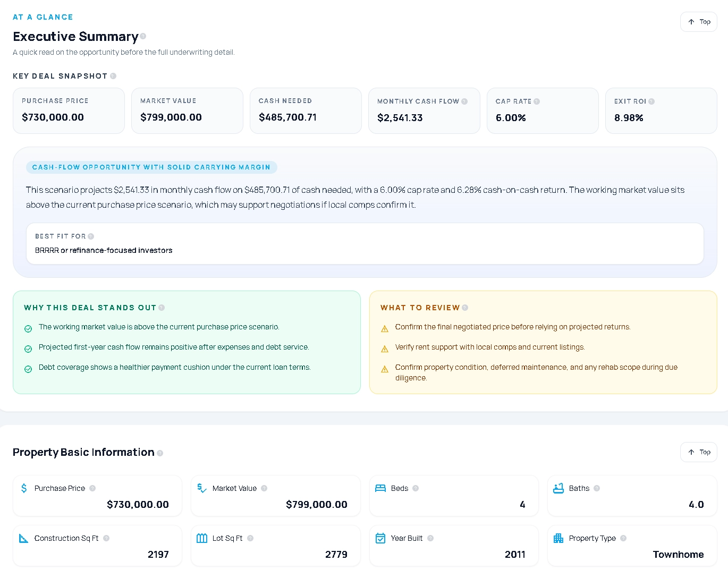Click the bed icon next to Beds
Screen dimensions: 728x578
[x=380, y=488]
